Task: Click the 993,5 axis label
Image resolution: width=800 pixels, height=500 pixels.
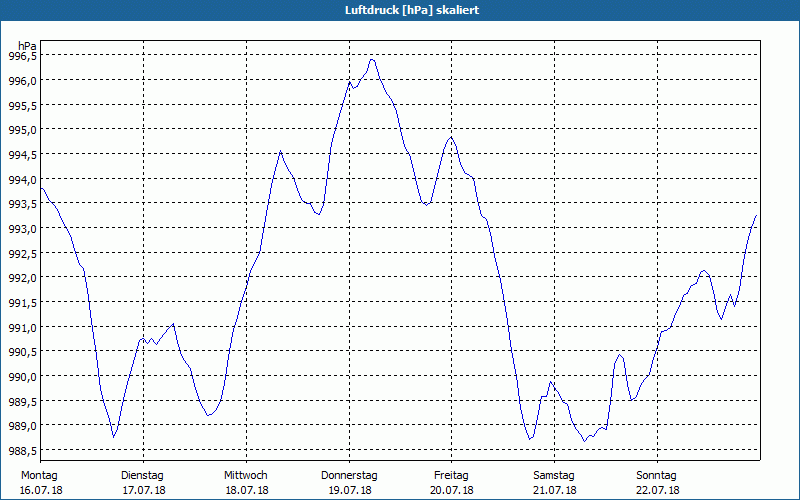Action: click(x=22, y=204)
